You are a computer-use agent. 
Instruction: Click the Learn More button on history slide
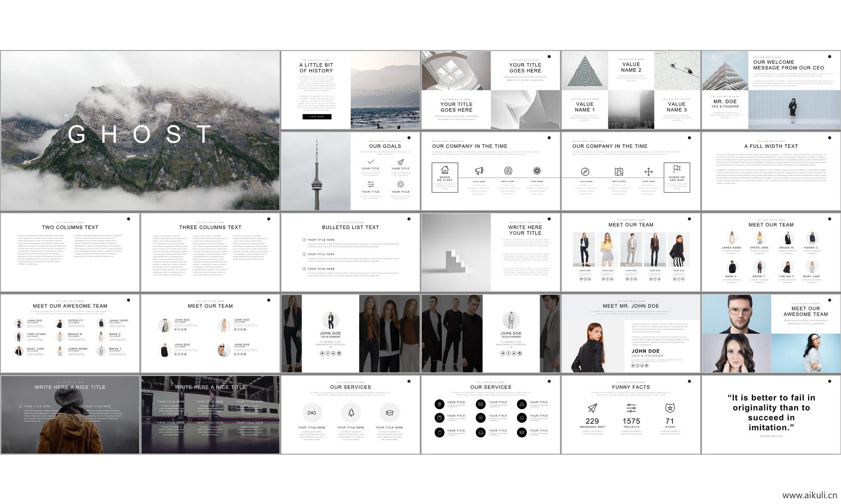click(317, 117)
